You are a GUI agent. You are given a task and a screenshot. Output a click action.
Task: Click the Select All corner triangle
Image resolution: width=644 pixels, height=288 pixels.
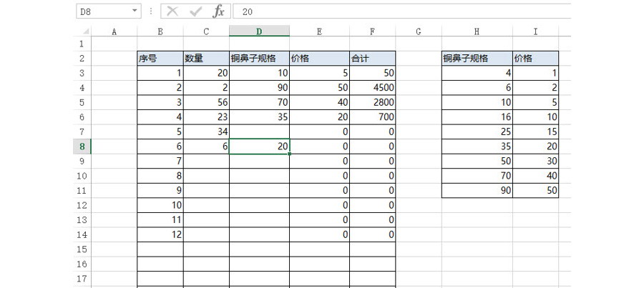click(86, 31)
